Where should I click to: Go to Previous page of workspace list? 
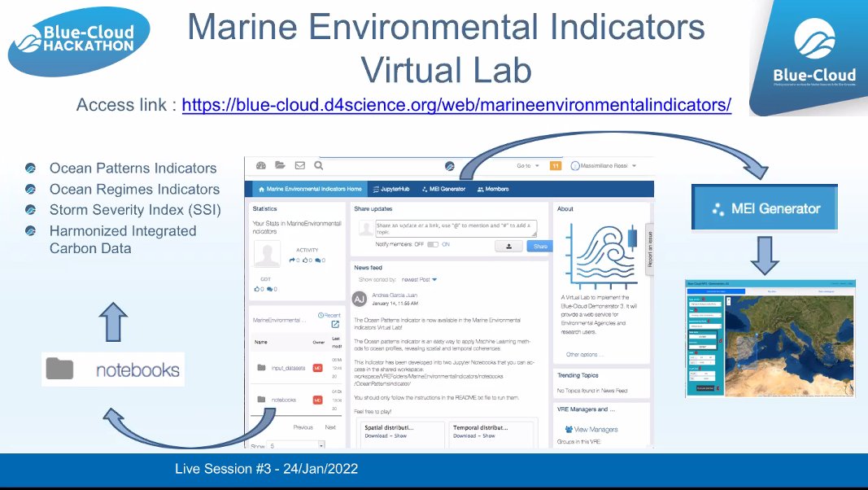(303, 427)
